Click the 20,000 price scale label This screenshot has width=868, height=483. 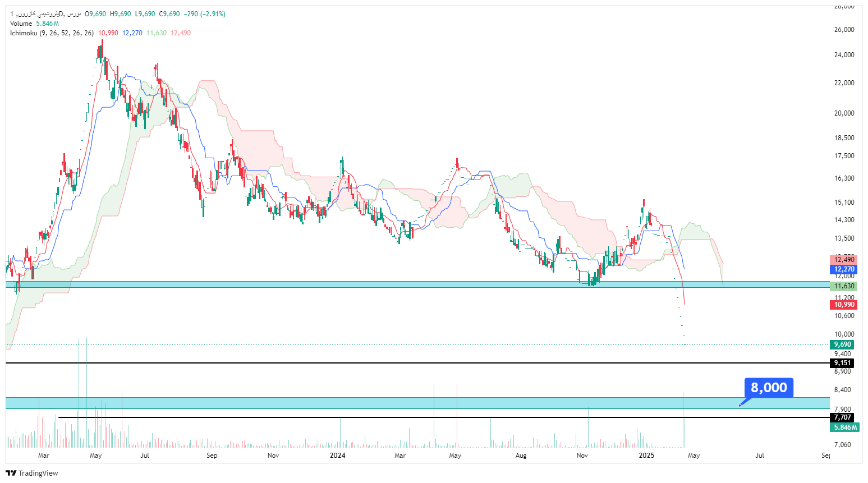click(844, 113)
